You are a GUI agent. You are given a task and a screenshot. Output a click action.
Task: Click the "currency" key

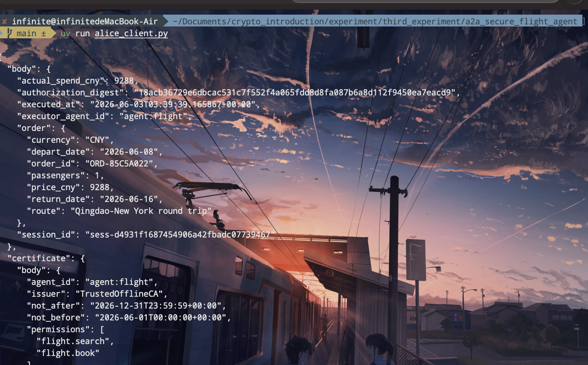[x=51, y=140]
